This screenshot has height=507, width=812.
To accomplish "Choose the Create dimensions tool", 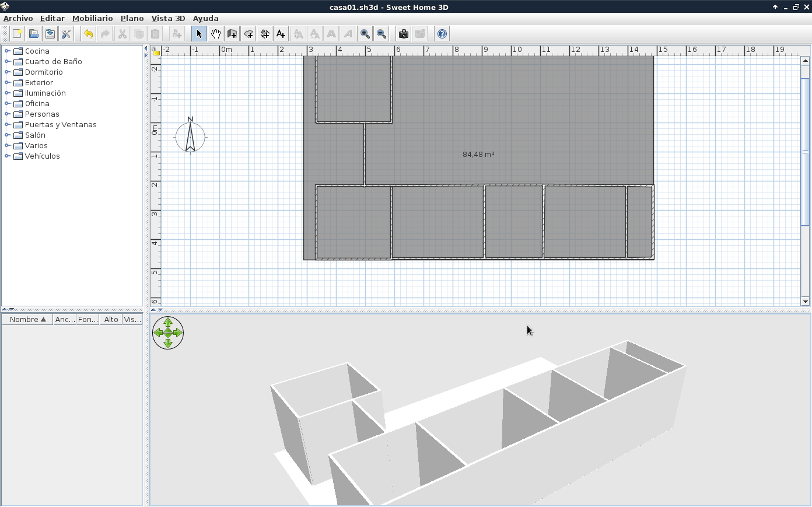I will 264,34.
